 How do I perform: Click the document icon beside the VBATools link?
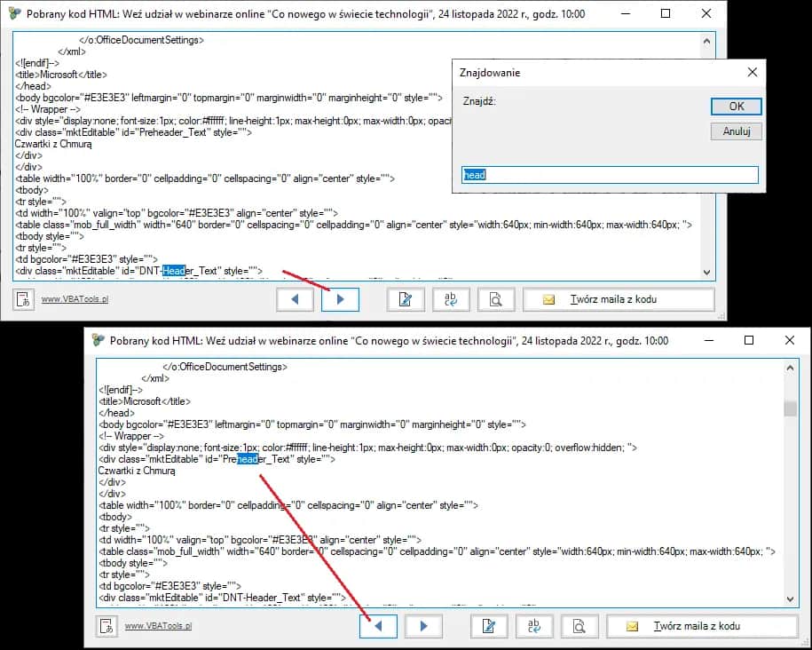point(22,300)
